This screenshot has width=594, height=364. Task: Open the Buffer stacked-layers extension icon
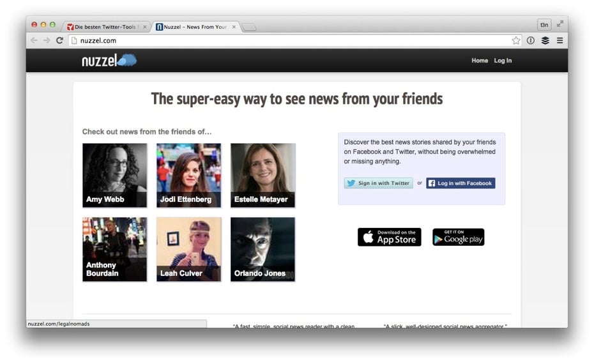point(545,40)
